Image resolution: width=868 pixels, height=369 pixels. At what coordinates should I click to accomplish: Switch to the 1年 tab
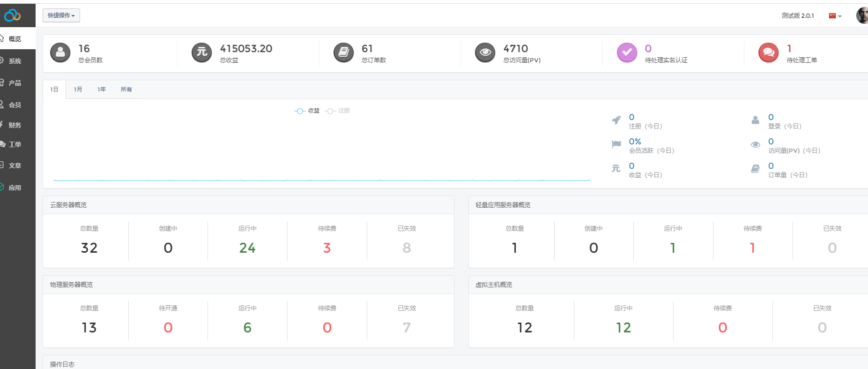[102, 90]
